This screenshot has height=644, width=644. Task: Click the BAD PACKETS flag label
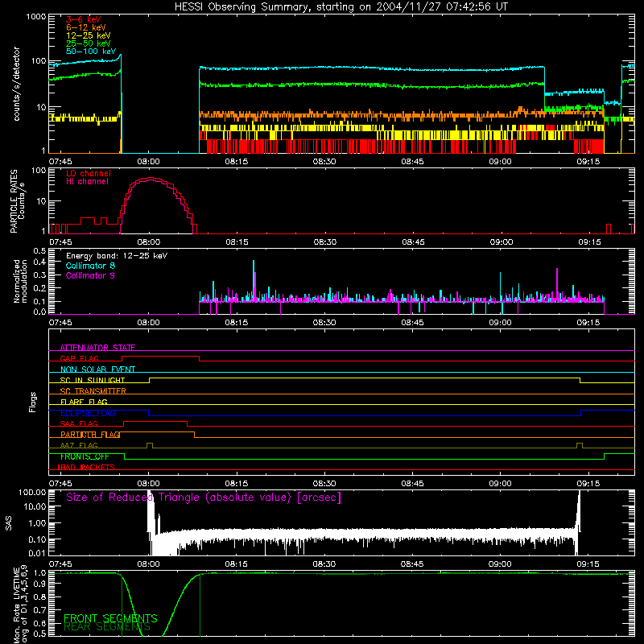86,467
